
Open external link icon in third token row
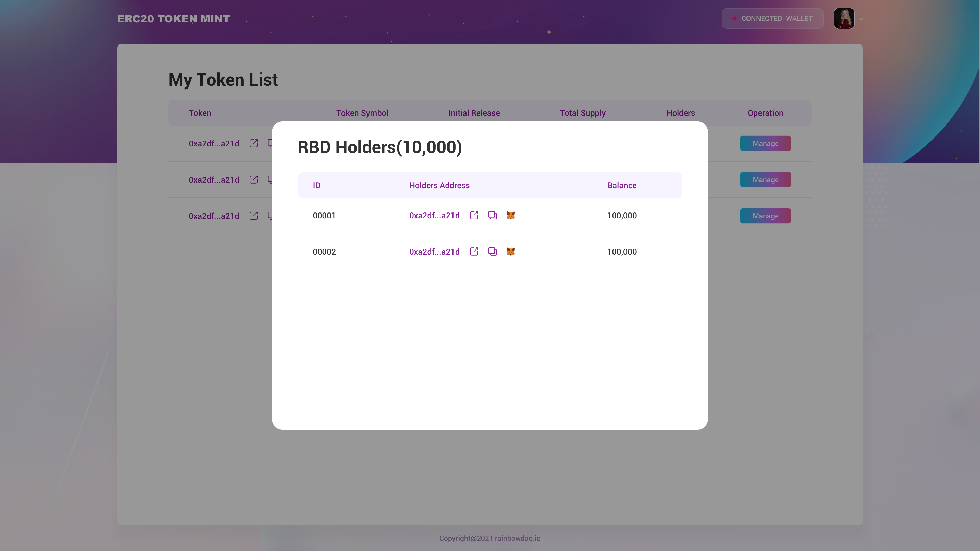point(253,216)
